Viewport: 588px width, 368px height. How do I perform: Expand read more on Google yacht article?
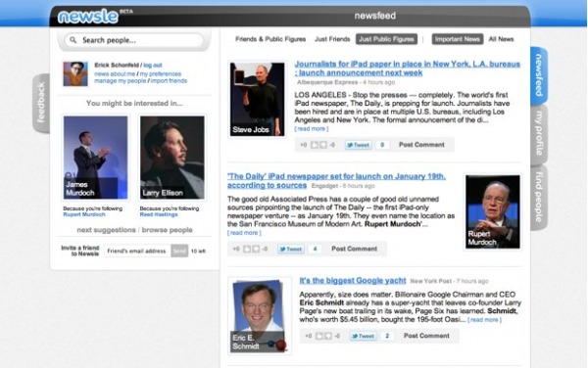pos(484,320)
